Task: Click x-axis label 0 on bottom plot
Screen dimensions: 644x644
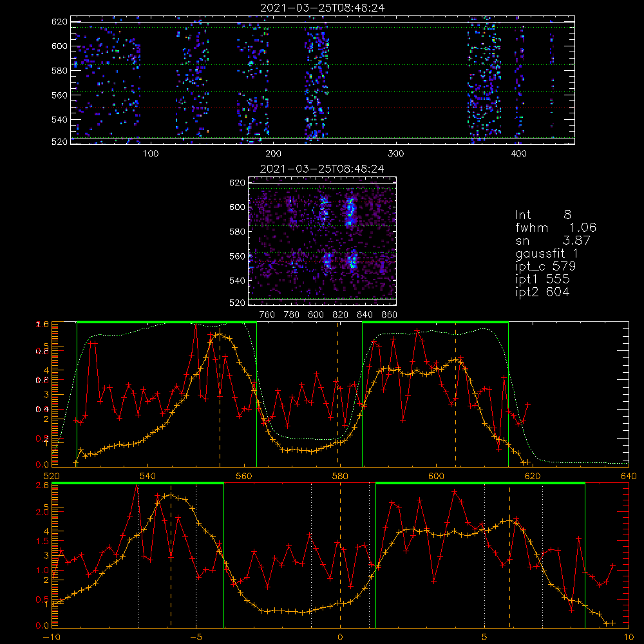Action: click(340, 637)
